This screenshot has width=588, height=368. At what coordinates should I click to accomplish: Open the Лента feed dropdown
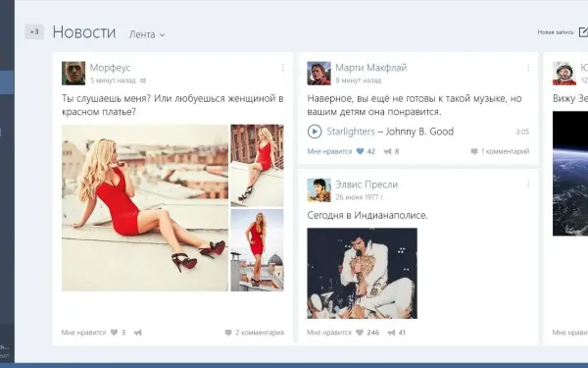(147, 34)
